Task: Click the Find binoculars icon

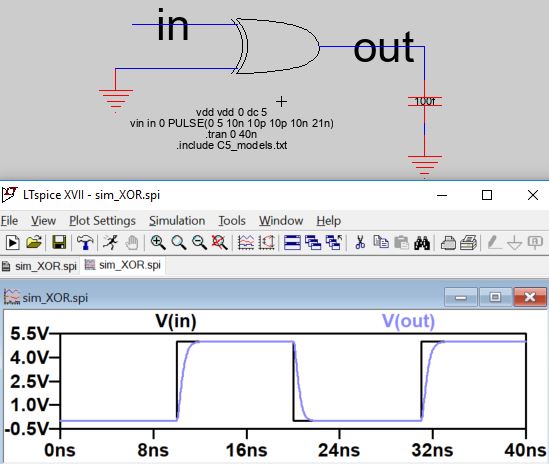Action: pyautogui.click(x=422, y=243)
